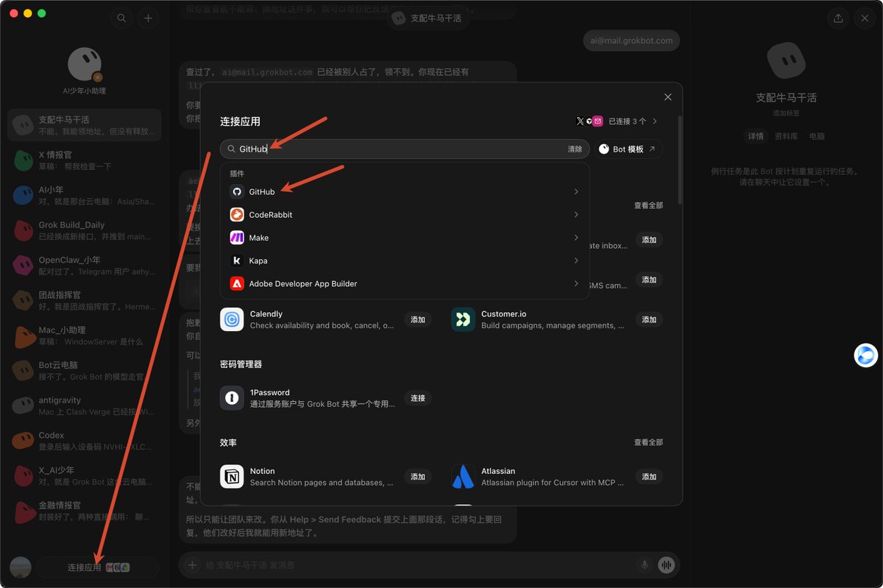Open the Calendly app icon
This screenshot has height=588, width=883.
232,319
